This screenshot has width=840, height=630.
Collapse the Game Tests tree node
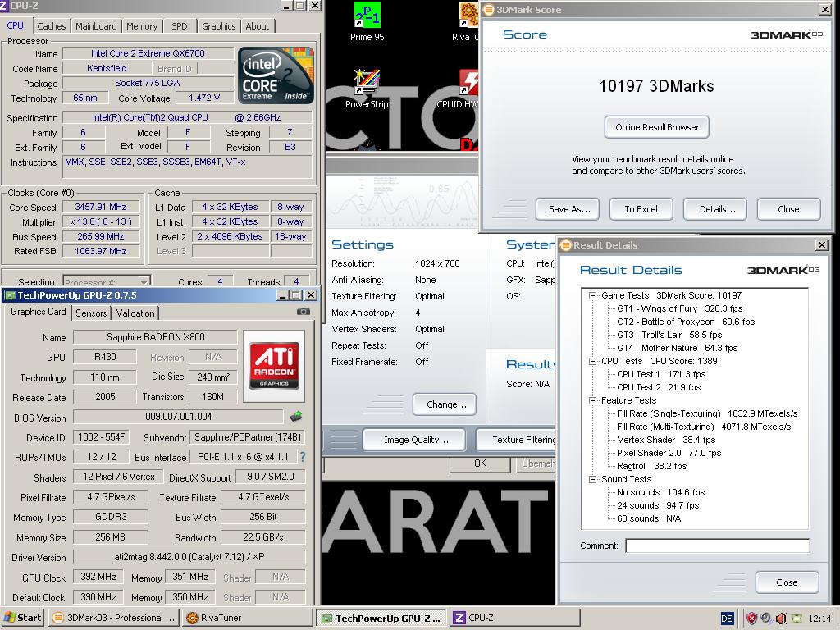point(592,295)
